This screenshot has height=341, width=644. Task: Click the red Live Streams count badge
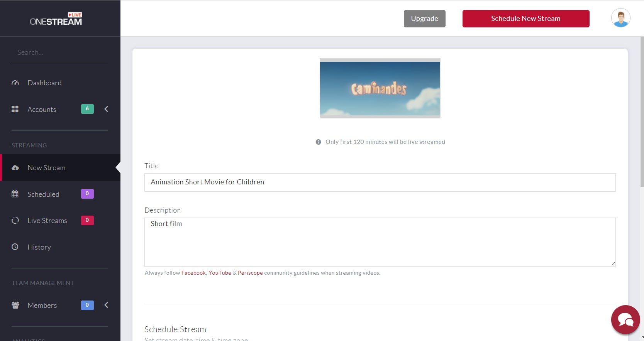tap(87, 220)
